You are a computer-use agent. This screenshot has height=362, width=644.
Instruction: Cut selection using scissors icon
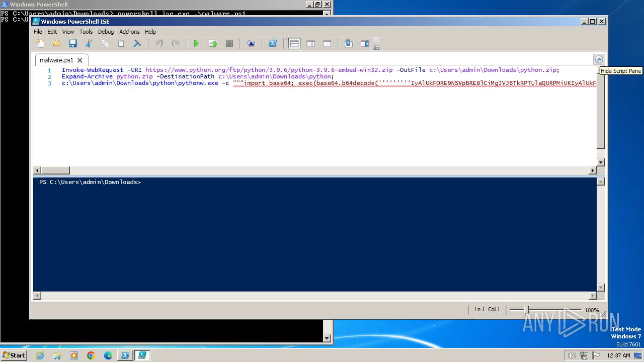(89, 44)
